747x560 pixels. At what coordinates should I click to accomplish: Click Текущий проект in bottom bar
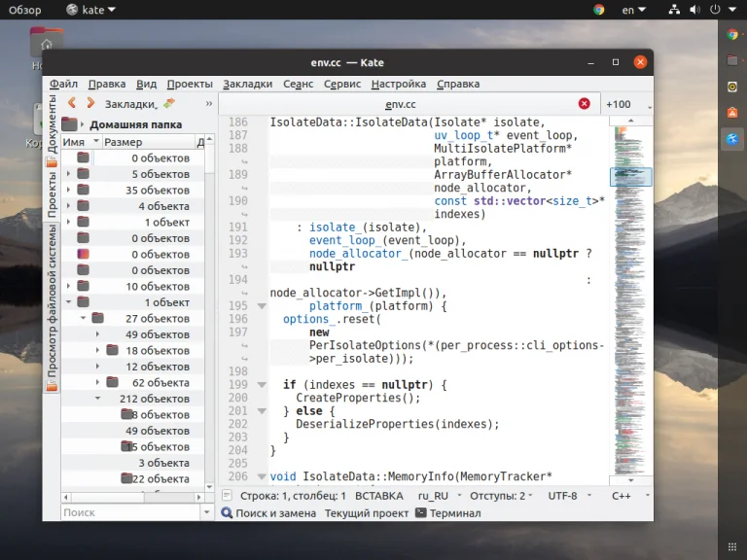pyautogui.click(x=366, y=513)
